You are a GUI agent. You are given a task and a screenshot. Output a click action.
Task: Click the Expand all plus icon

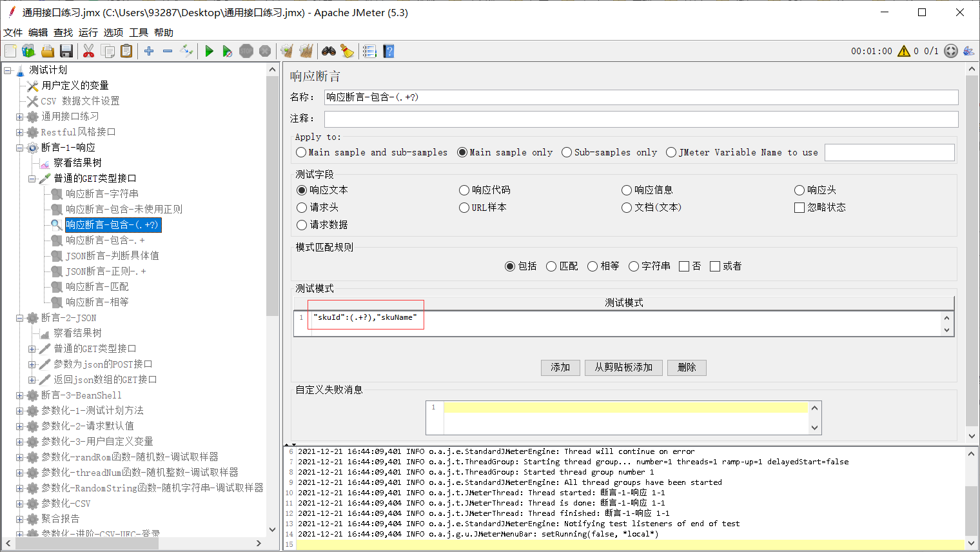click(149, 51)
